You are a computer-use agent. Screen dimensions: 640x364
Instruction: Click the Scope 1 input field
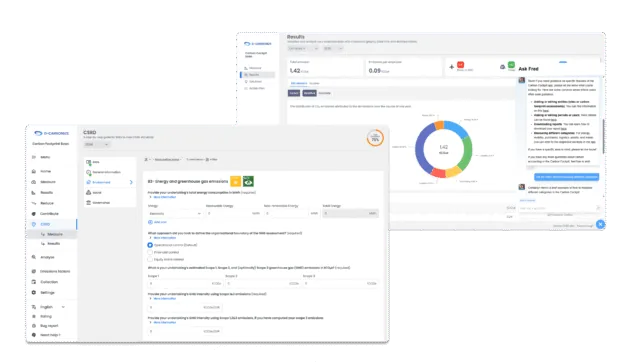pos(185,284)
